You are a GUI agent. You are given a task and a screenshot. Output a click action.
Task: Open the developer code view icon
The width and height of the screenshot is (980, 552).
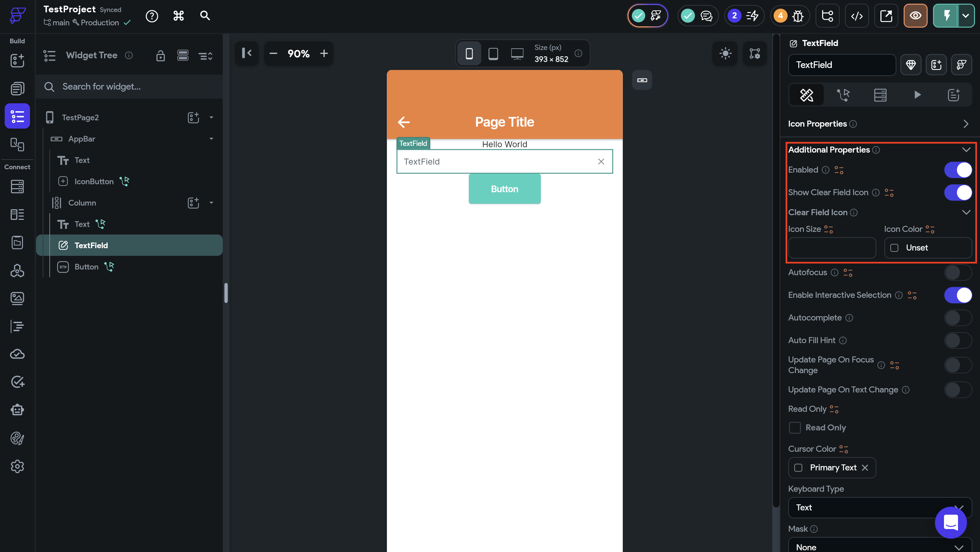(x=856, y=16)
